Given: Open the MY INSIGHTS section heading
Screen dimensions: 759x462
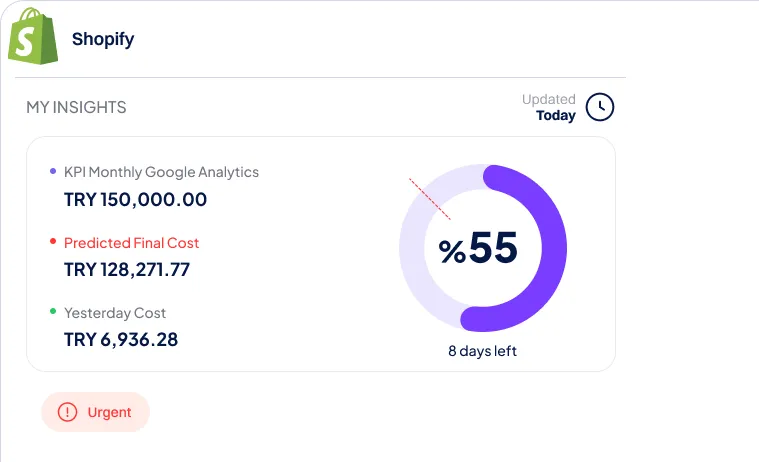Looking at the screenshot, I should pos(76,107).
